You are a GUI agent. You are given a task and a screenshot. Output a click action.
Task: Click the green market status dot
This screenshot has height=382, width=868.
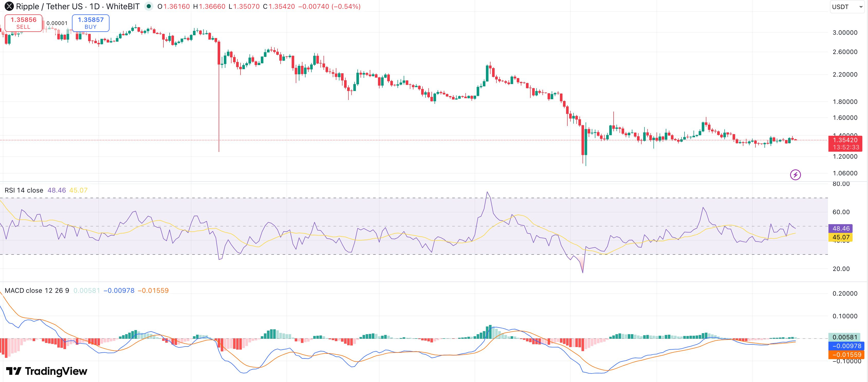tap(149, 6)
